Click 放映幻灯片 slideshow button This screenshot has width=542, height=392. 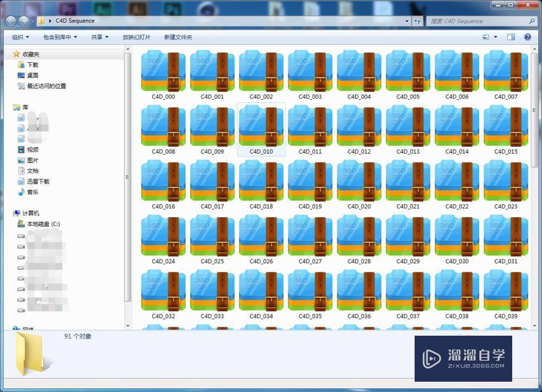pos(137,37)
